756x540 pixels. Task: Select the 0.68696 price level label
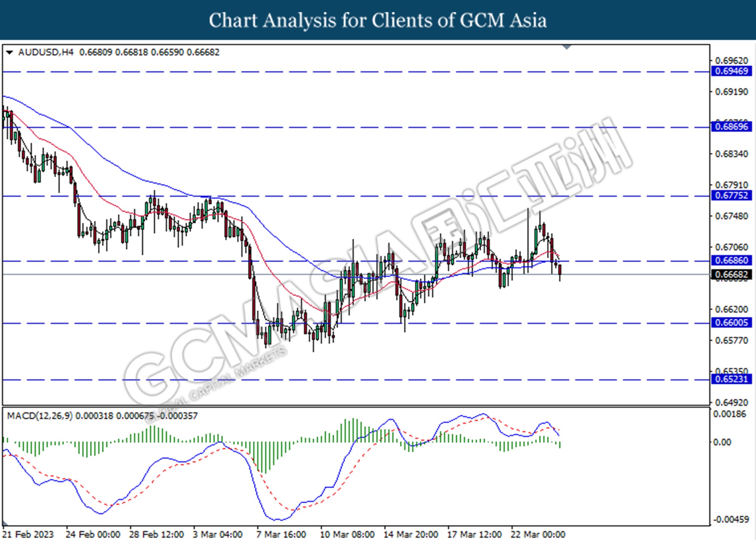pyautogui.click(x=731, y=126)
